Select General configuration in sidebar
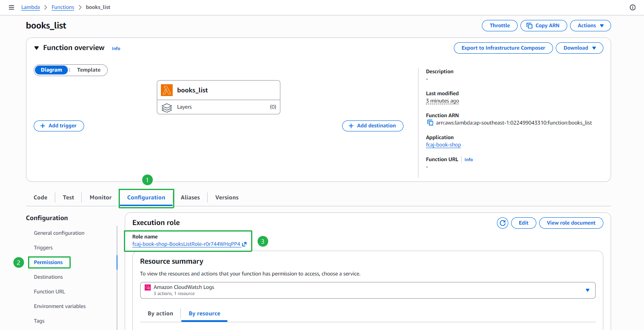Image resolution: width=644 pixels, height=330 pixels. tap(59, 233)
